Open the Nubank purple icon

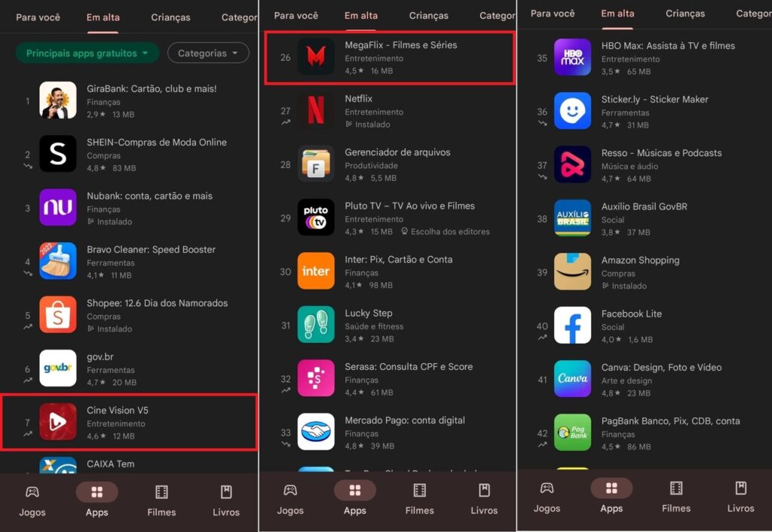(x=57, y=208)
